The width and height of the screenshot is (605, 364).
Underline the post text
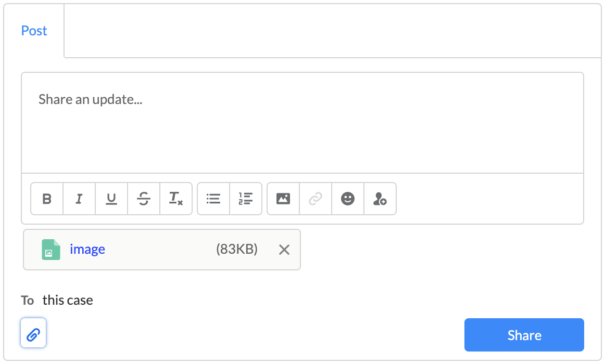(x=111, y=199)
